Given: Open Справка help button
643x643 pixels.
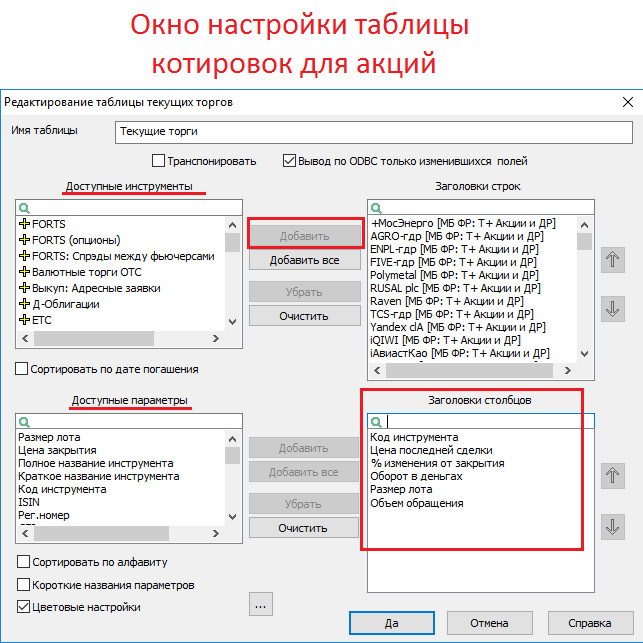Looking at the screenshot, I should pyautogui.click(x=590, y=623).
